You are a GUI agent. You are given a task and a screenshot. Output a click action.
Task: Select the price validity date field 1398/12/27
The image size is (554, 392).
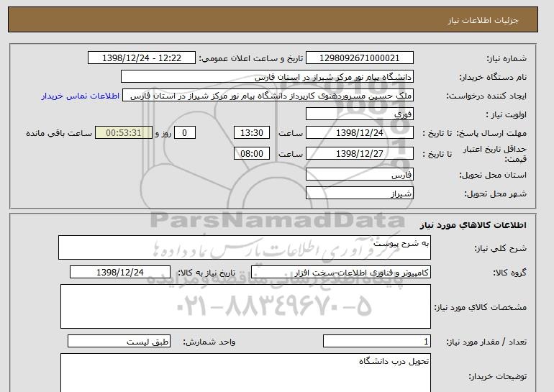[359, 154]
